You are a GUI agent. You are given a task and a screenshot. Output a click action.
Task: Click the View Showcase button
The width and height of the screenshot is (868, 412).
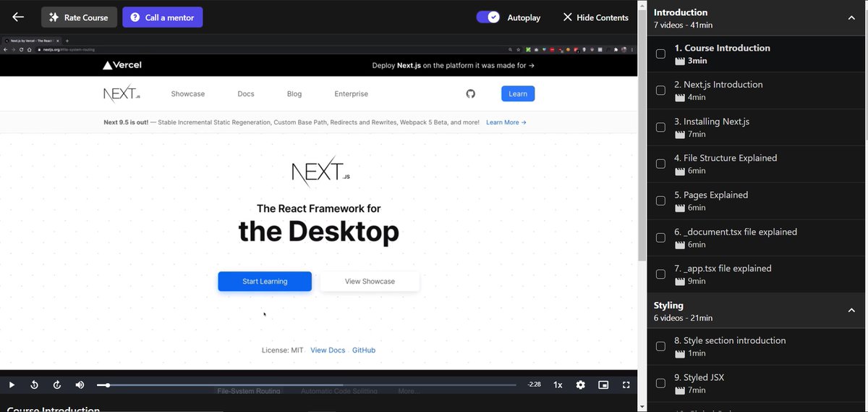click(370, 282)
